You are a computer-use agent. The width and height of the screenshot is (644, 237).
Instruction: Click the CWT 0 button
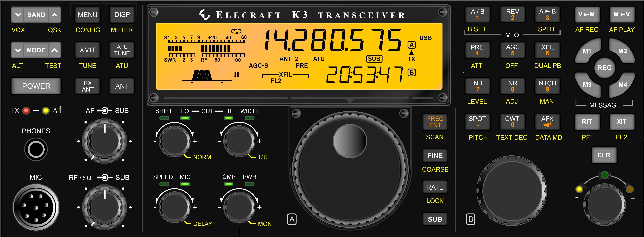click(x=512, y=122)
